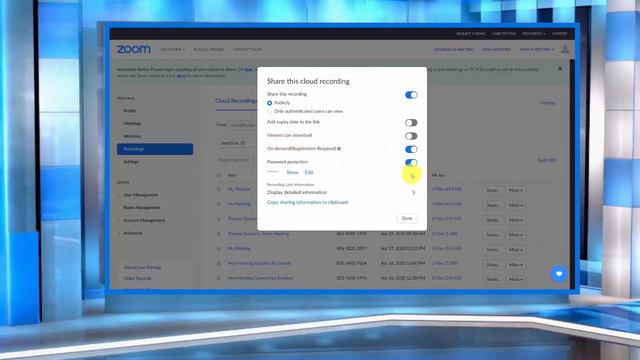Open recording Settings link at right
The image size is (640, 360).
[x=548, y=103]
